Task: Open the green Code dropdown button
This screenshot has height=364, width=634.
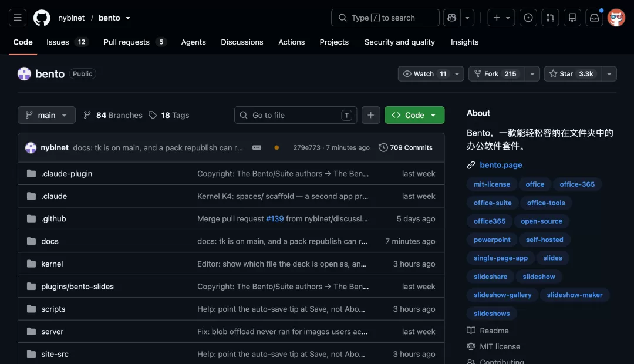Action: coord(414,115)
